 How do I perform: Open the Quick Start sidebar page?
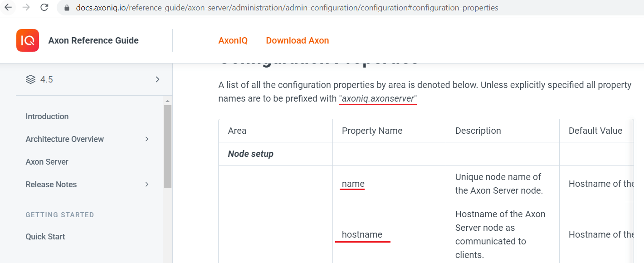click(x=45, y=237)
